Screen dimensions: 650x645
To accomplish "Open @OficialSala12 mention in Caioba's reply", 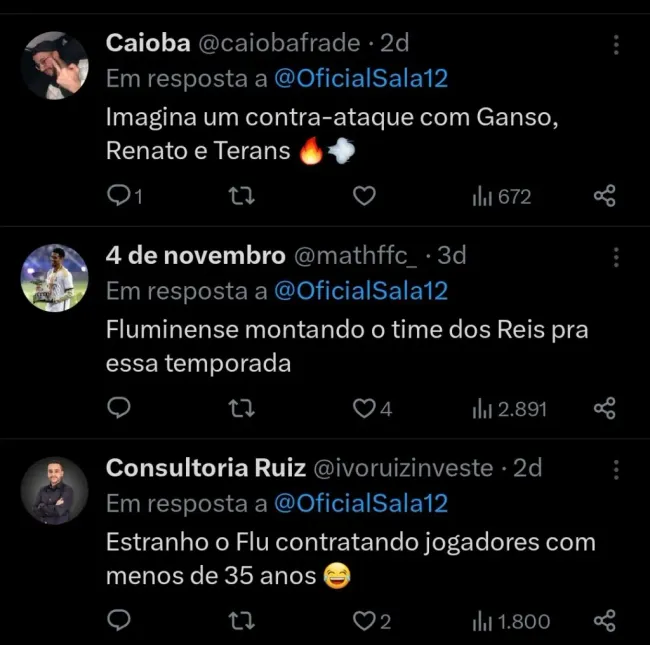I will [360, 79].
